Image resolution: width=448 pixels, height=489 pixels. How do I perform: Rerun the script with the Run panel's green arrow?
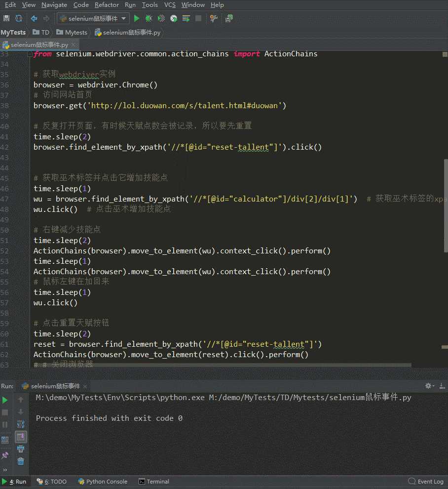point(5,400)
